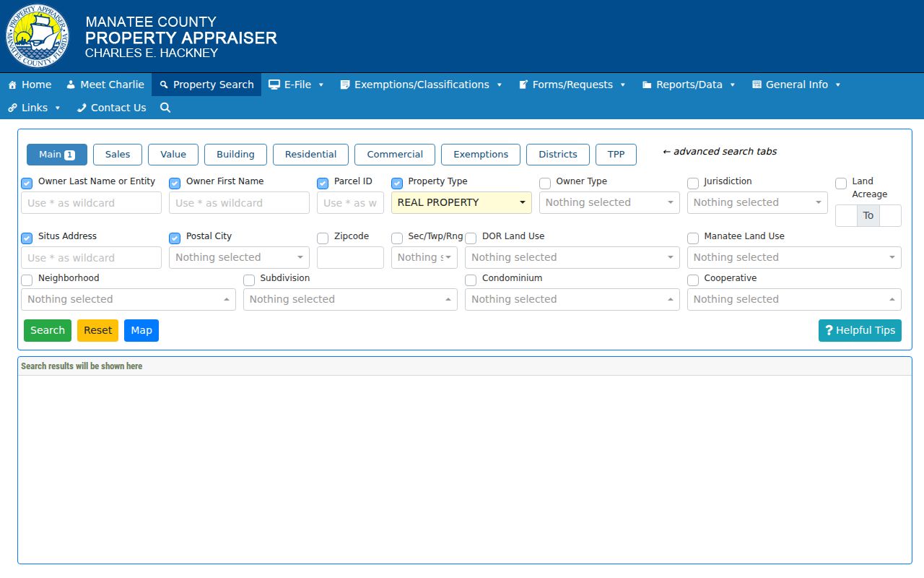
Task: Click the green Search button
Action: click(48, 330)
